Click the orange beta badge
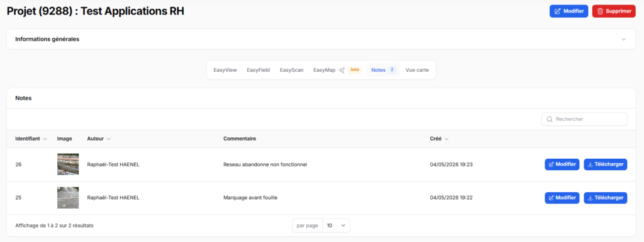Image resolution: width=644 pixels, height=242 pixels. 355,69
